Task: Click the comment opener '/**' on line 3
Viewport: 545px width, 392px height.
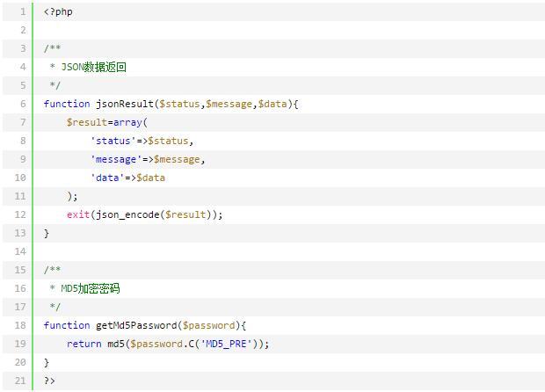Action: (52, 48)
